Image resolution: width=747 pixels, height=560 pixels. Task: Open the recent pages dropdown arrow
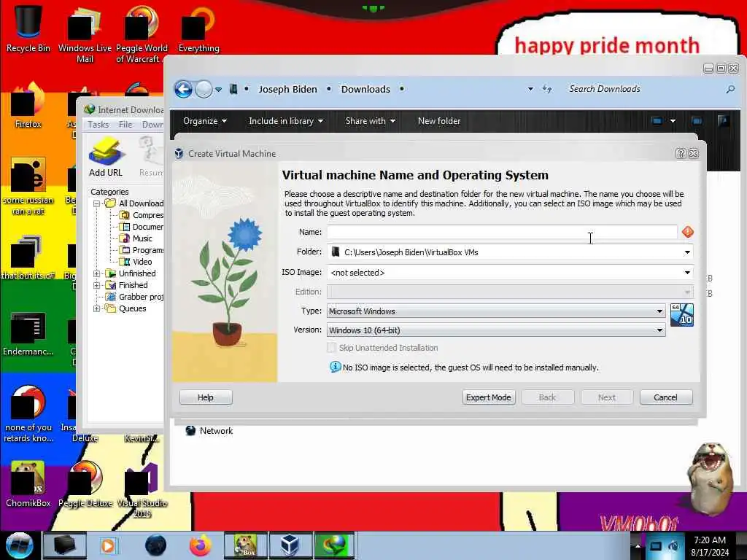tap(218, 90)
